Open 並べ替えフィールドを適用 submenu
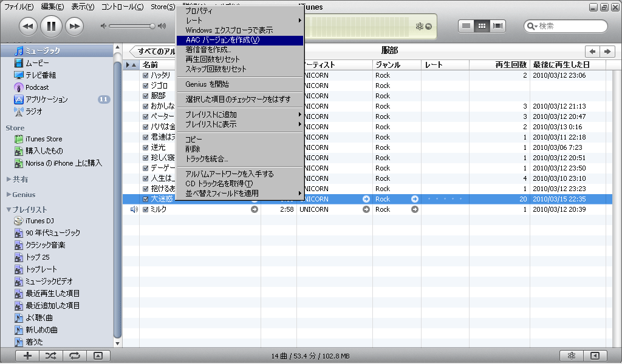Screen dimensions: 622x364 pyautogui.click(x=239, y=194)
